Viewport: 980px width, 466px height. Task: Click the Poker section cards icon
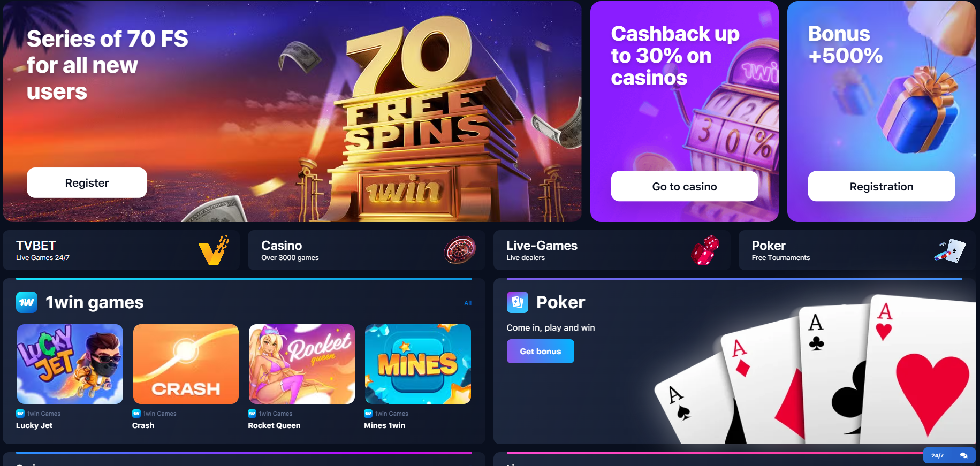click(x=518, y=302)
